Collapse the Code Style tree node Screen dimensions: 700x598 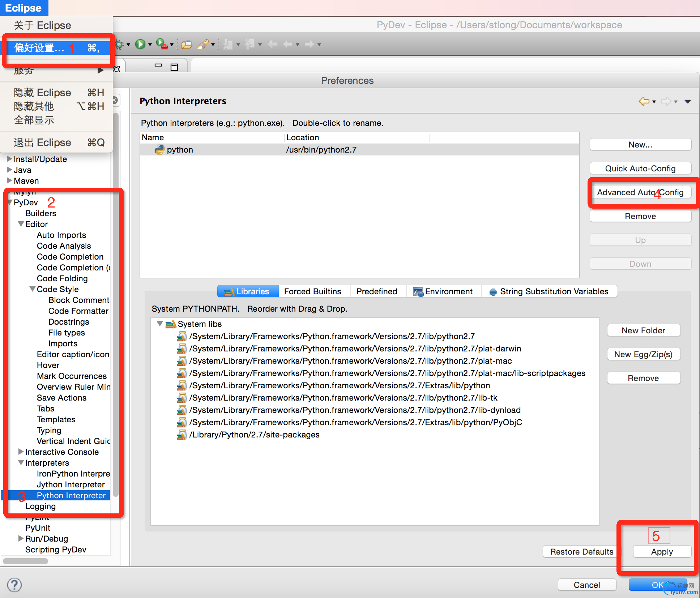click(33, 289)
